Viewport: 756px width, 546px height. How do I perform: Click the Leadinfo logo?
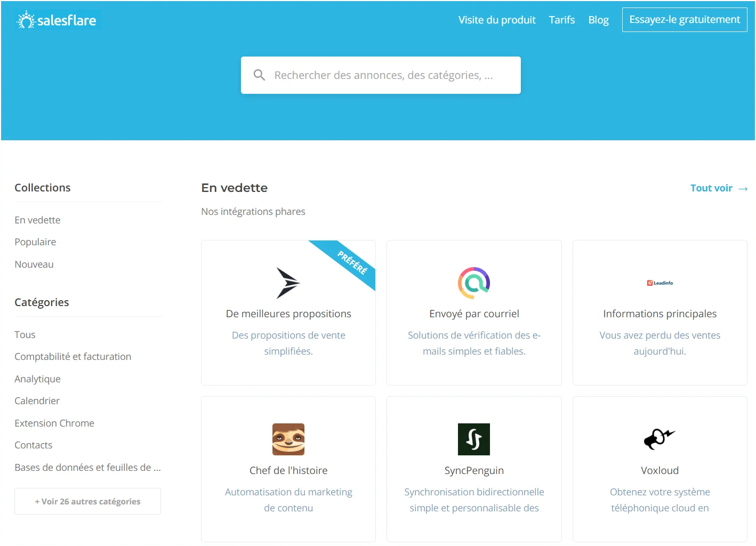[x=660, y=283]
